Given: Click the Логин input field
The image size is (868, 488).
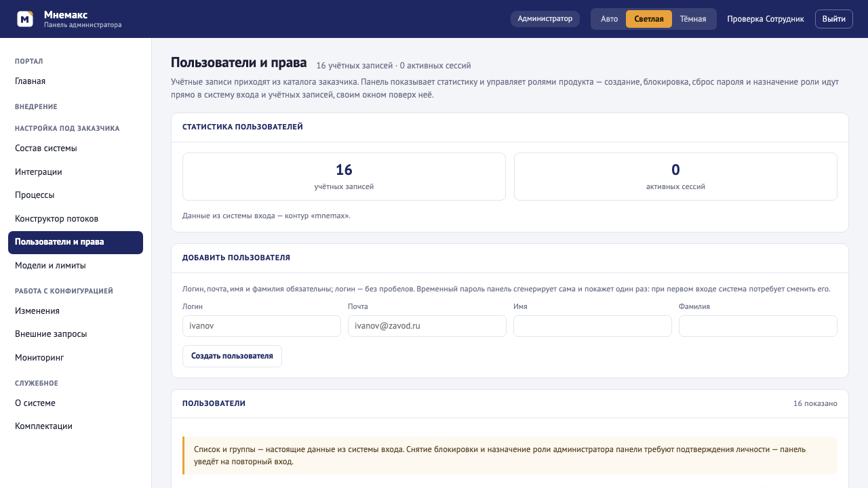Looking at the screenshot, I should 262,326.
